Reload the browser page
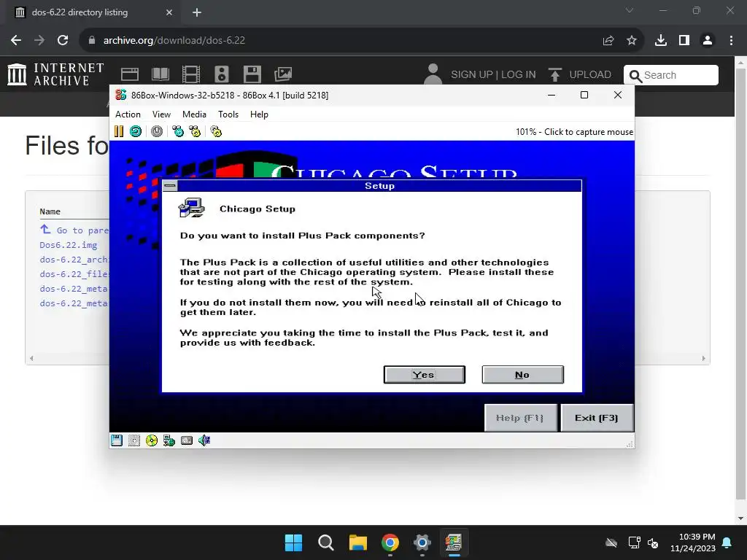The width and height of the screenshot is (747, 560). tap(63, 41)
